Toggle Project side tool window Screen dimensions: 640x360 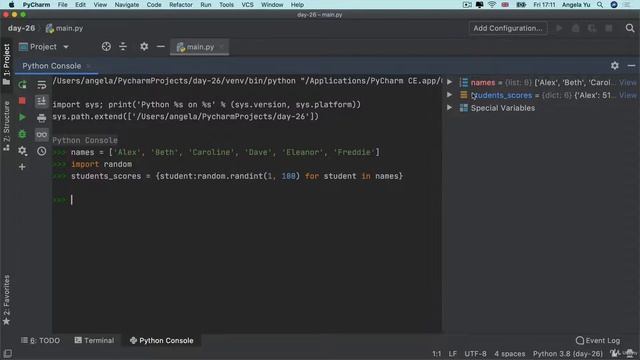6,64
